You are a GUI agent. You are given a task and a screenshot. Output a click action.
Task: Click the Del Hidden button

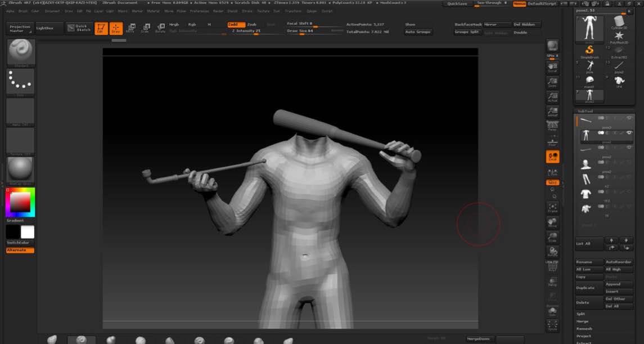point(527,25)
